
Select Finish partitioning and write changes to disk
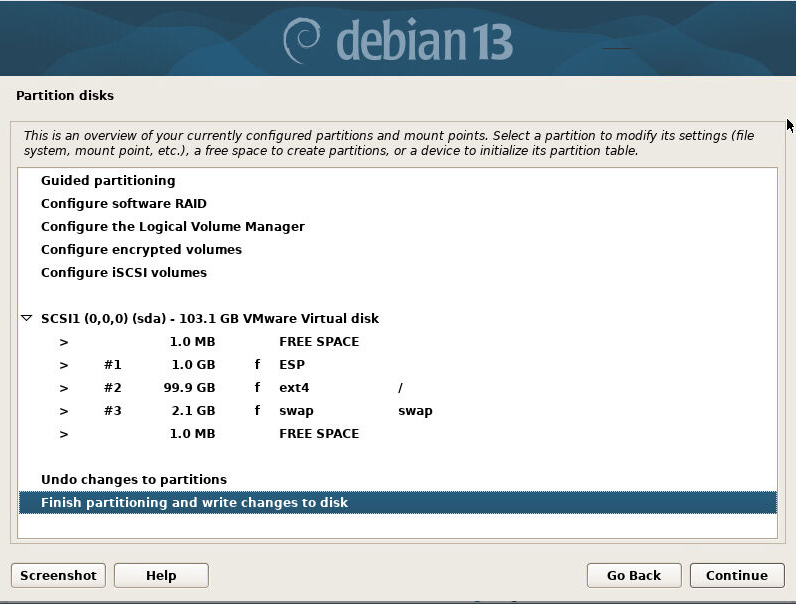pyautogui.click(x=397, y=502)
